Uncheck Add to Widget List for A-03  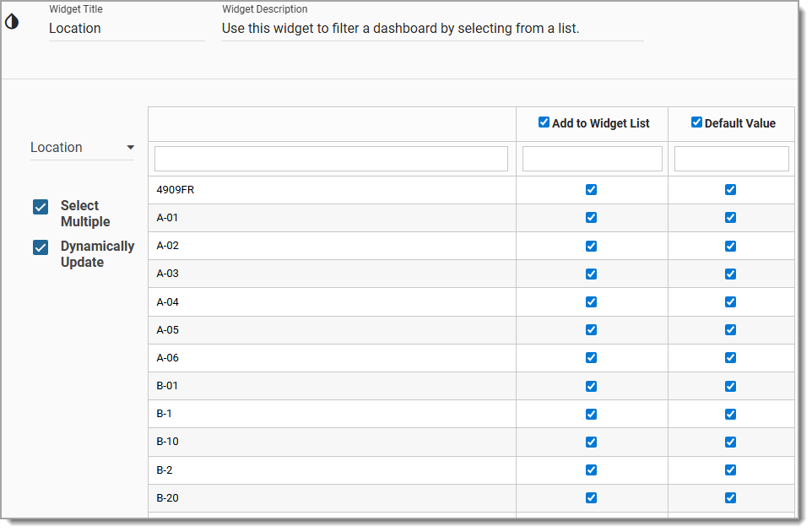(x=591, y=274)
